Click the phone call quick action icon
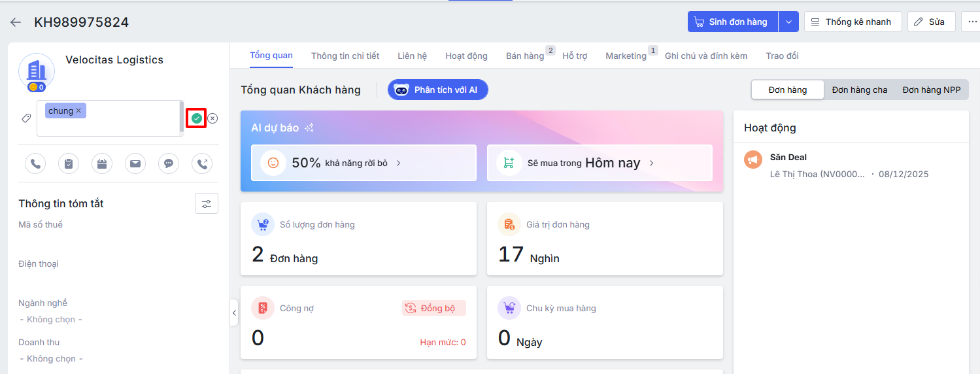 (x=35, y=163)
